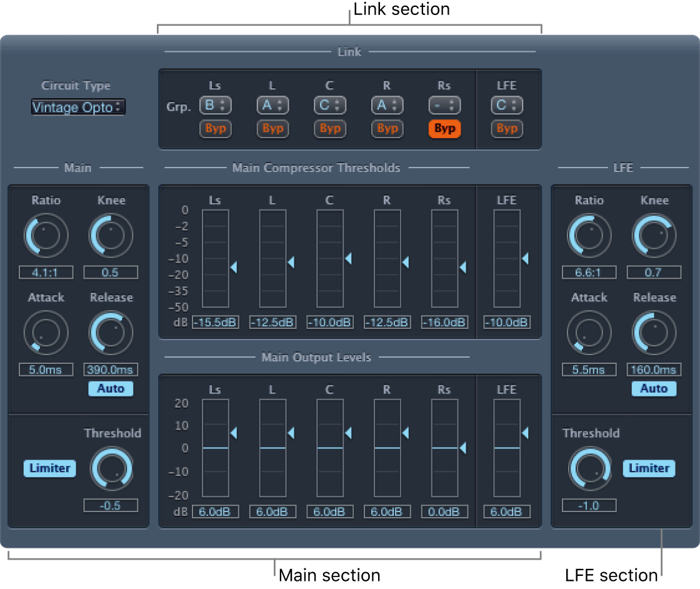Toggle the Main section Limiter
Viewport: 700px width, 589px height.
click(49, 468)
